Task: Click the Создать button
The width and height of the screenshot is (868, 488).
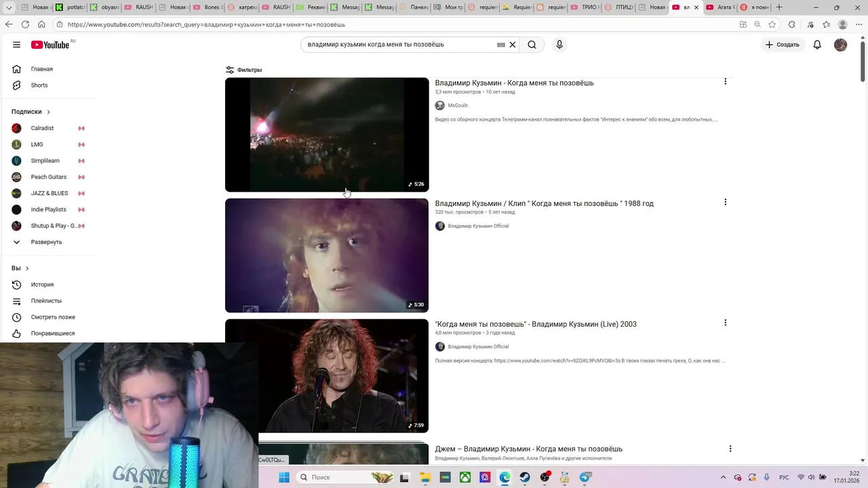Action: tap(783, 45)
